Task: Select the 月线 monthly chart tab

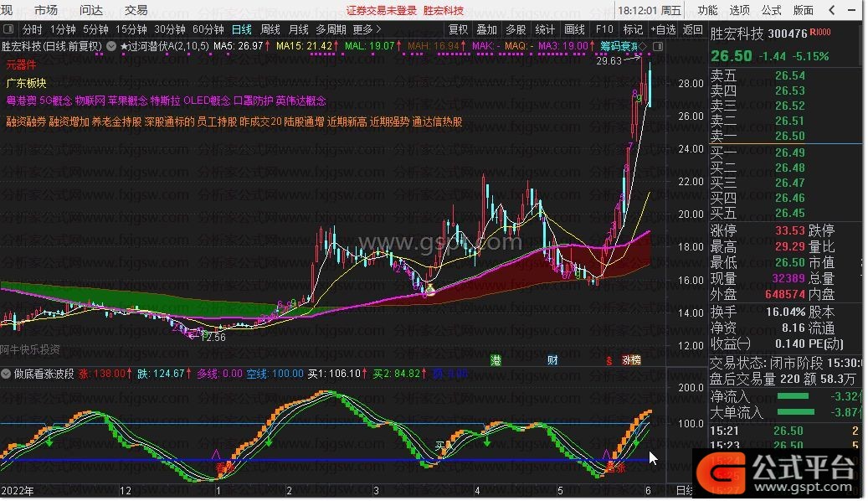Action: (x=299, y=29)
